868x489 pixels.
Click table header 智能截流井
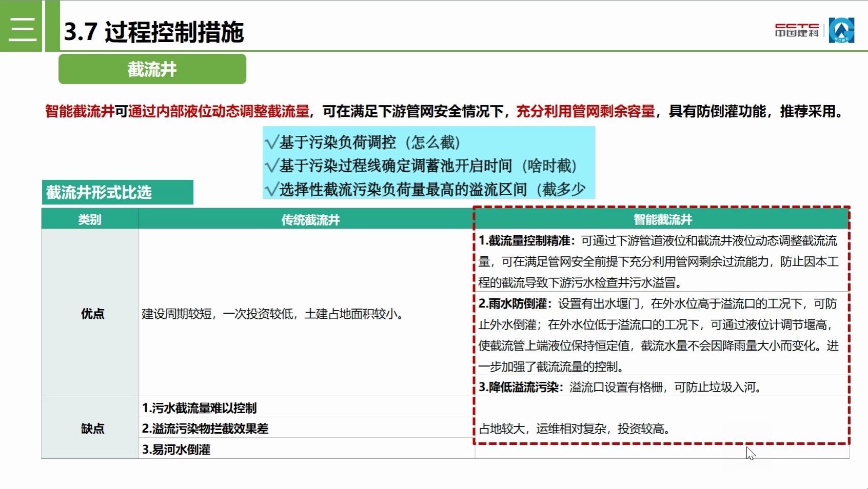pos(662,219)
